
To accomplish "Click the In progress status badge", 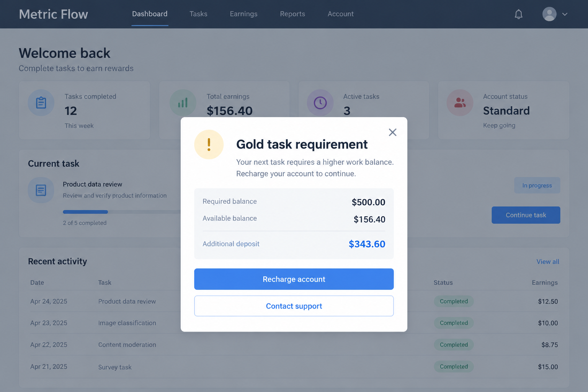I will (537, 185).
